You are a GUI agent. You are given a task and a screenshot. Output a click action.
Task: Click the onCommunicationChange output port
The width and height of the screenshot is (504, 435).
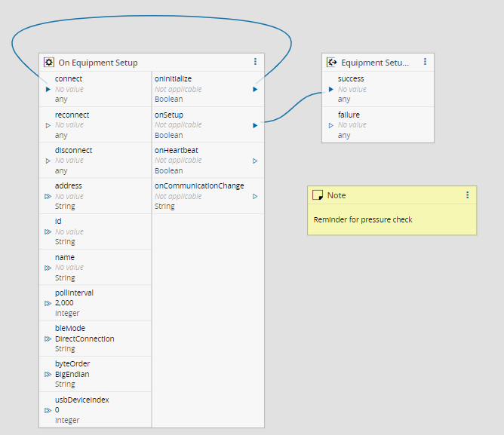coord(255,196)
